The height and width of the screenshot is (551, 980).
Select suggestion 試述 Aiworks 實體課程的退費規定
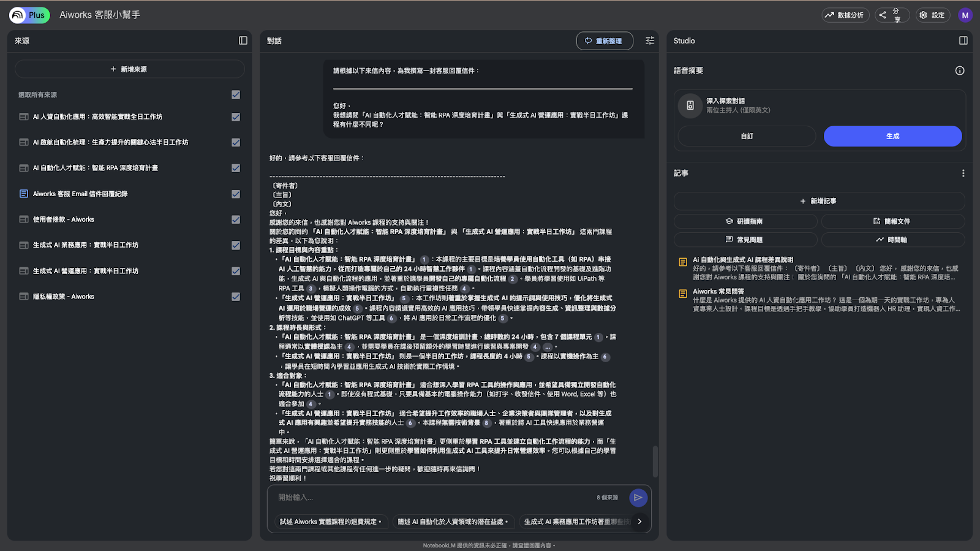click(x=331, y=522)
